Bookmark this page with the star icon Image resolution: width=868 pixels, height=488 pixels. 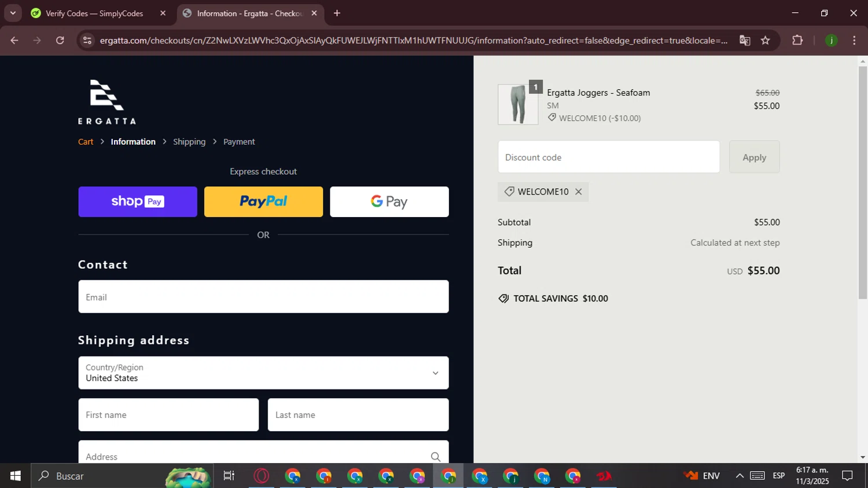(x=766, y=41)
